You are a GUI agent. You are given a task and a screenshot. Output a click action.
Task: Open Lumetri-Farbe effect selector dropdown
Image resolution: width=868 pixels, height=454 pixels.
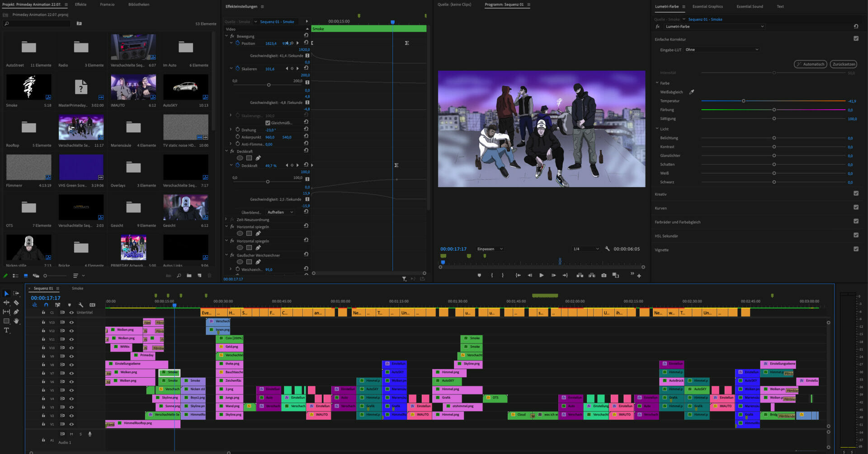(714, 27)
